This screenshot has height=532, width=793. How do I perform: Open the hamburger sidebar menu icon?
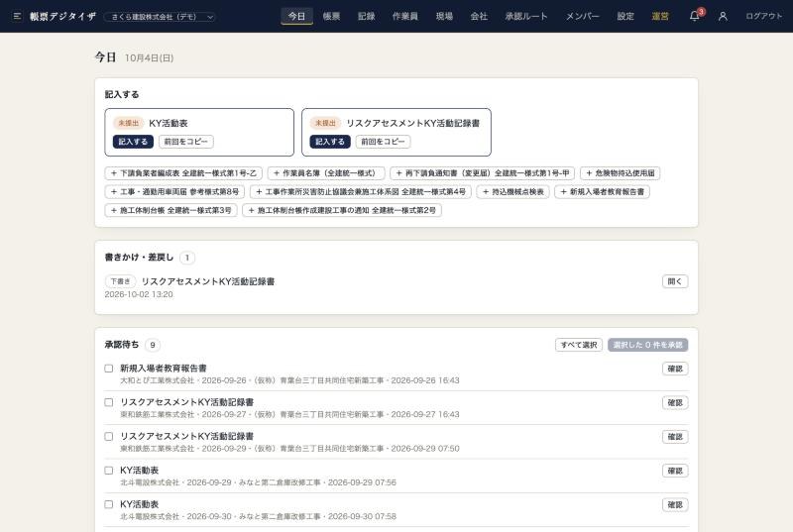(17, 16)
